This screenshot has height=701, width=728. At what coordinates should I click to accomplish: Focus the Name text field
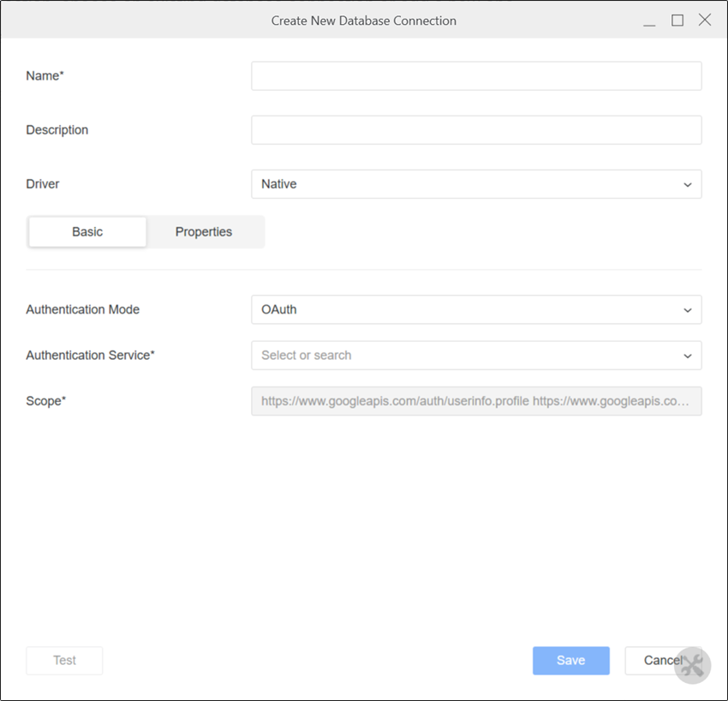coord(476,76)
